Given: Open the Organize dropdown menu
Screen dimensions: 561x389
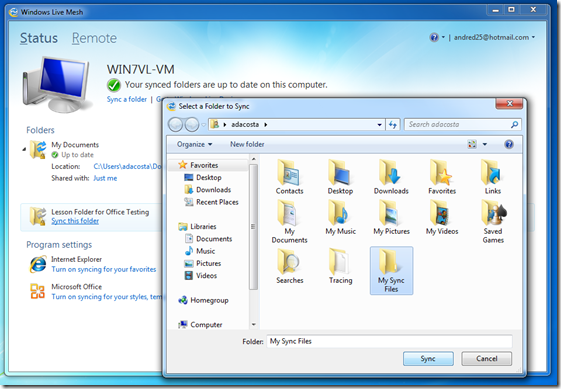Looking at the screenshot, I should (194, 144).
